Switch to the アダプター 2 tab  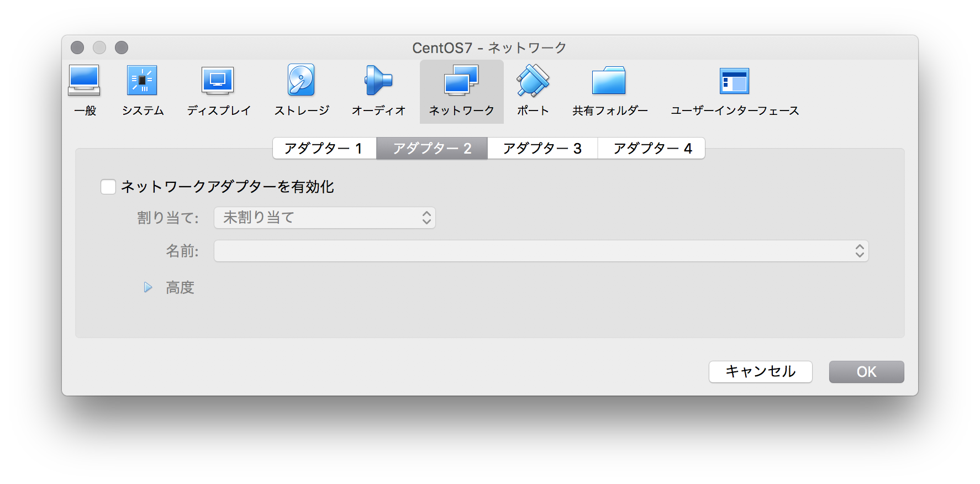click(x=432, y=148)
